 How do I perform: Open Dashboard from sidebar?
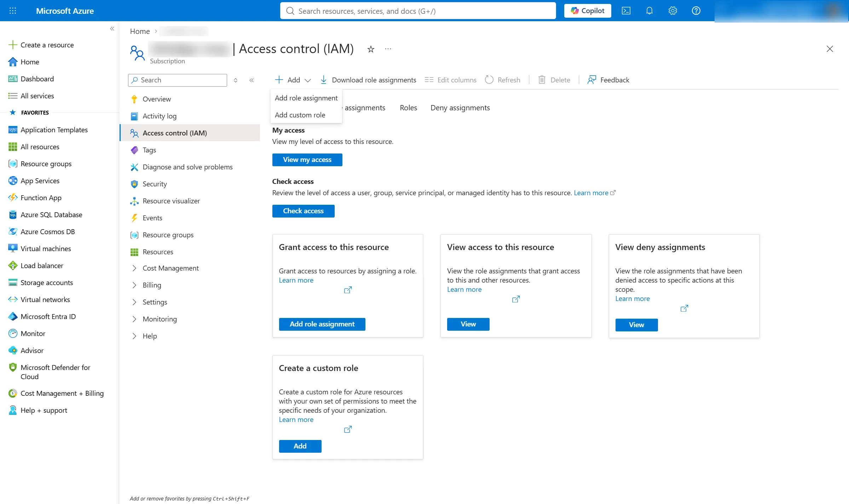tap(31, 79)
